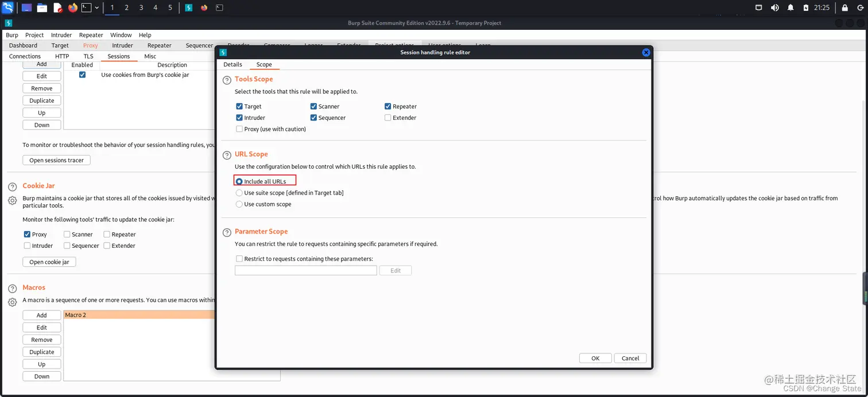This screenshot has height=397, width=868.
Task: Click Open sessions tracer button
Action: pyautogui.click(x=56, y=160)
